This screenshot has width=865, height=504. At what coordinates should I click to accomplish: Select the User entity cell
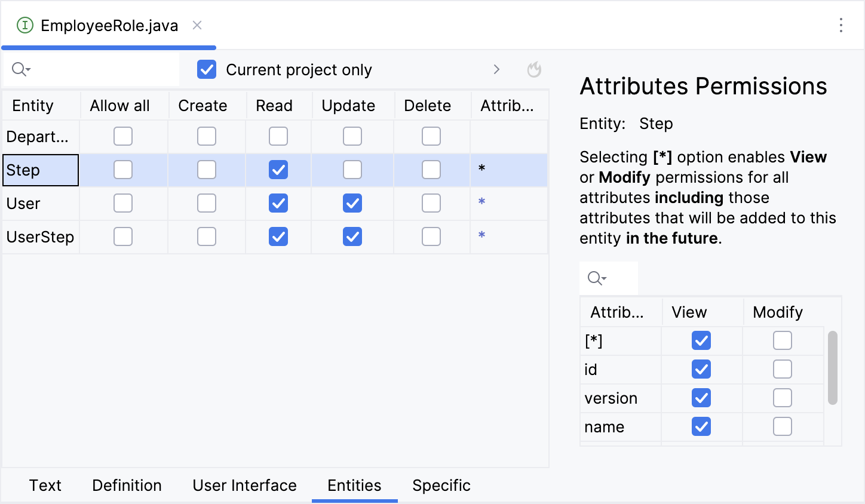41,203
